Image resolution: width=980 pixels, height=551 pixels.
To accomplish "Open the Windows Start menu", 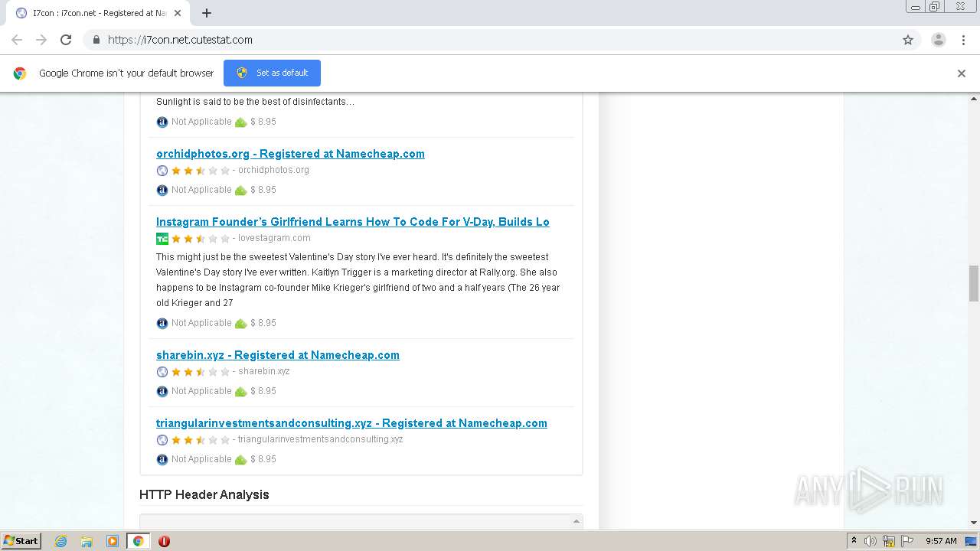I will point(21,541).
